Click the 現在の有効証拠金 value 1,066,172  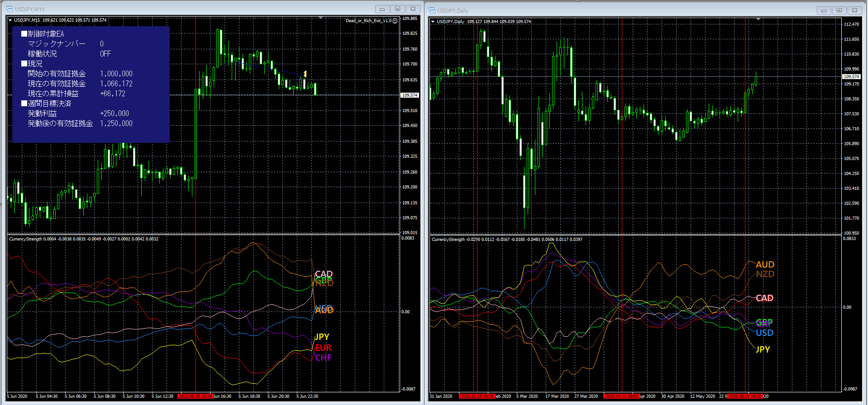tap(116, 84)
